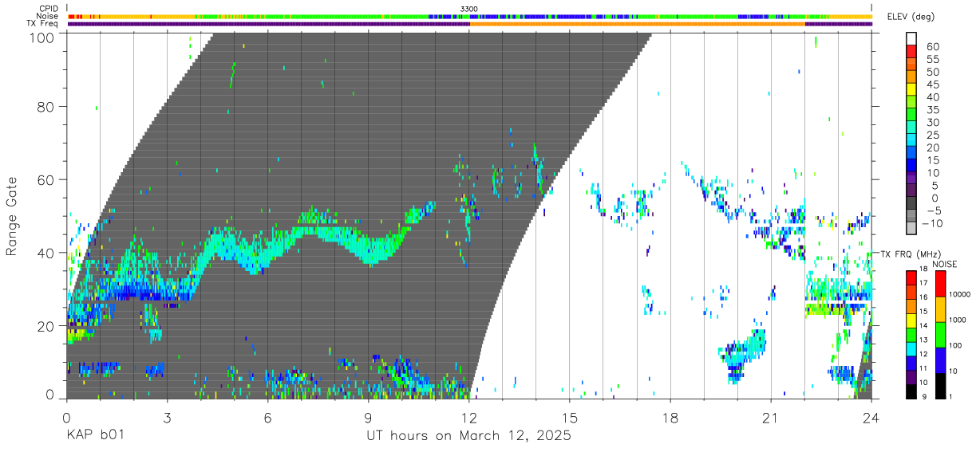Select the red segment of TX FRQ color bar

(x=911, y=277)
